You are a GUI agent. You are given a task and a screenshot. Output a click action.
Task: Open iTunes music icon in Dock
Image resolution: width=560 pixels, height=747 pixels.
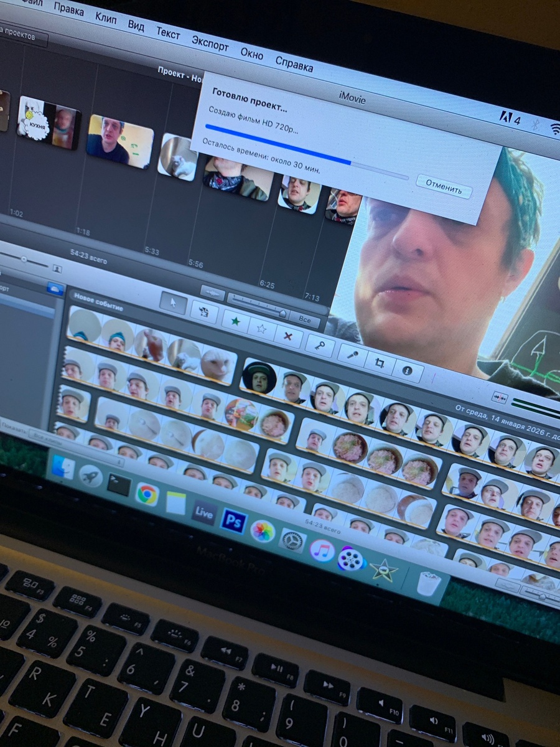[x=322, y=550]
